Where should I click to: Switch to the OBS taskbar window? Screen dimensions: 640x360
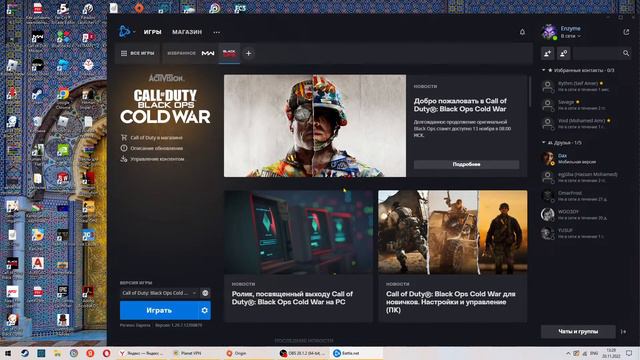pos(303,353)
